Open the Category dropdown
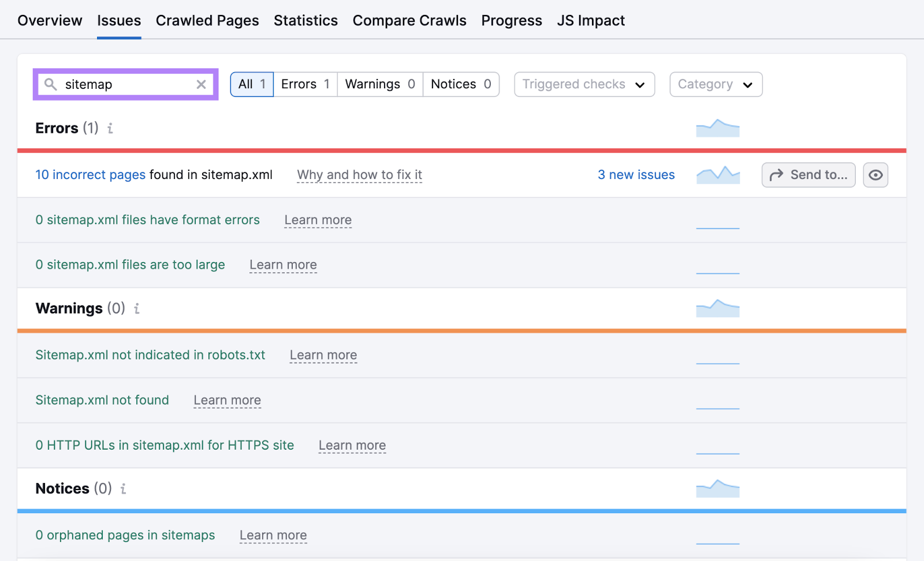This screenshot has width=924, height=561. click(x=716, y=84)
